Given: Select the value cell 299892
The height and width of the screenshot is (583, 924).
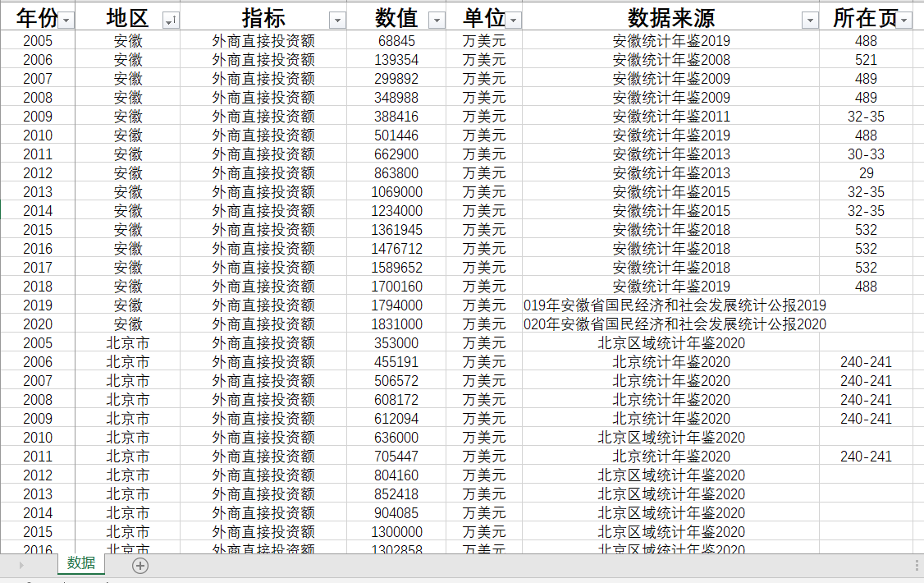Looking at the screenshot, I should tap(396, 78).
